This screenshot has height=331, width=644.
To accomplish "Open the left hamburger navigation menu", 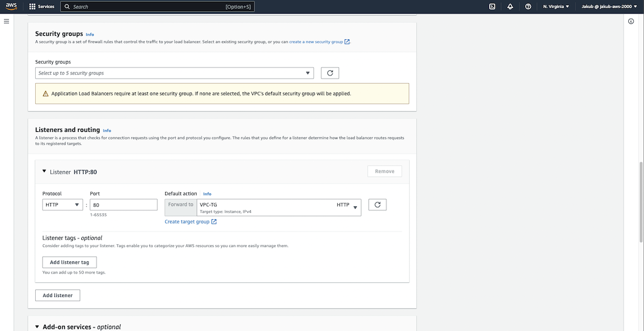I will click(6, 21).
